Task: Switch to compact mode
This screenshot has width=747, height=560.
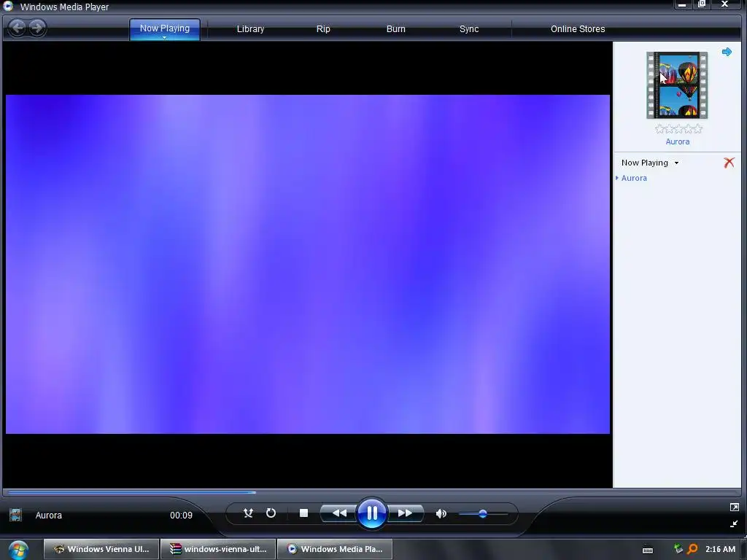Action: coord(734,524)
